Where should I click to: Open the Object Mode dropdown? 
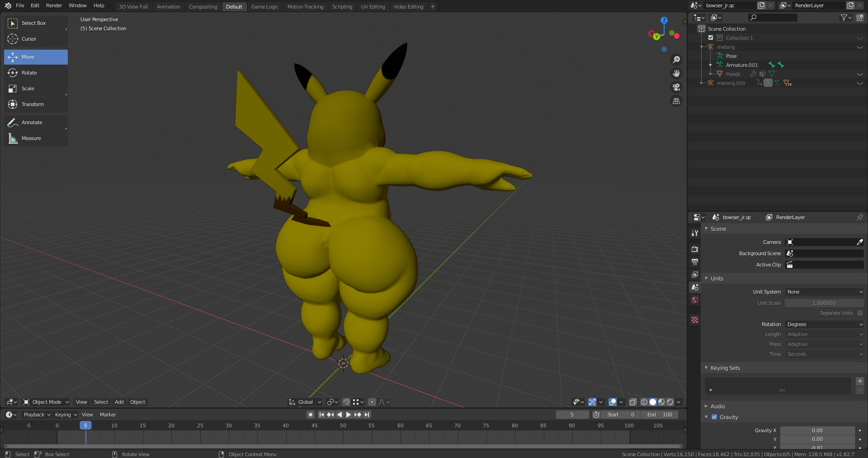46,402
